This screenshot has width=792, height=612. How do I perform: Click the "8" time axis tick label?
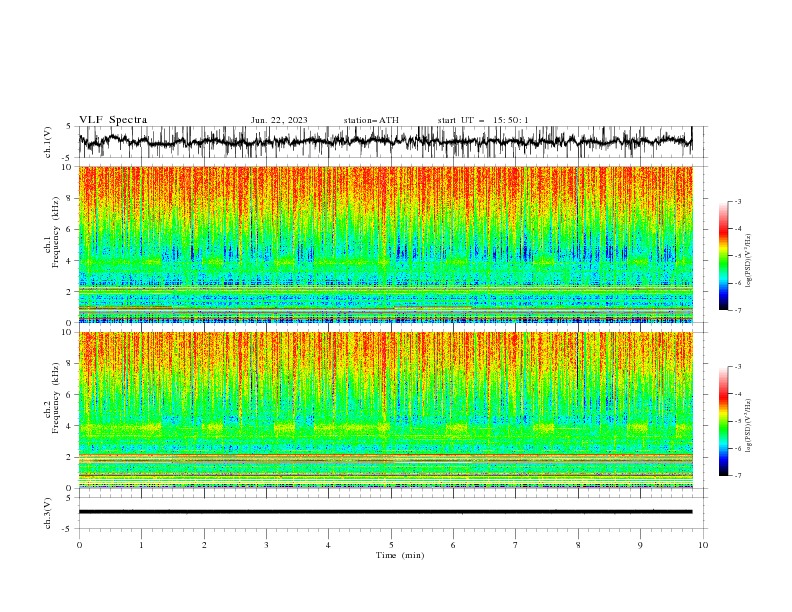click(578, 545)
